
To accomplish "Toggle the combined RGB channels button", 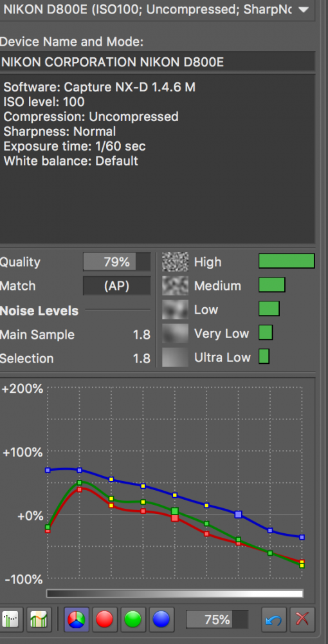I will 77,620.
